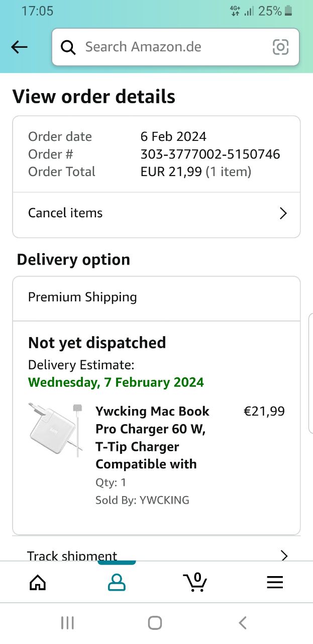Tap the Premium Shipping delivery option
The width and height of the screenshot is (313, 644).
pos(82,297)
